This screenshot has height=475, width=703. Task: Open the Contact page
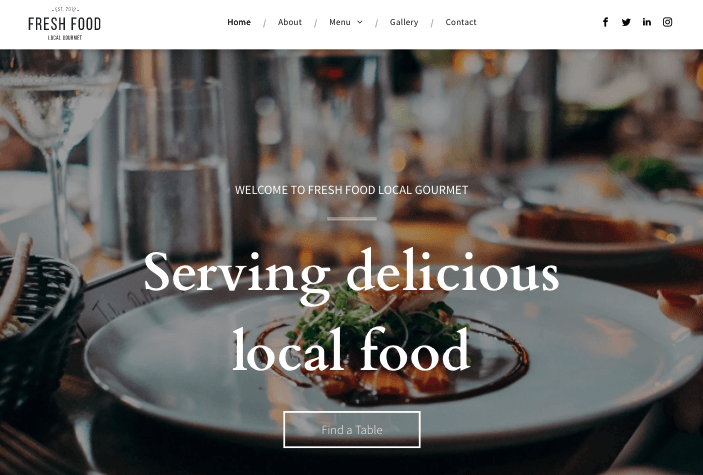(461, 22)
